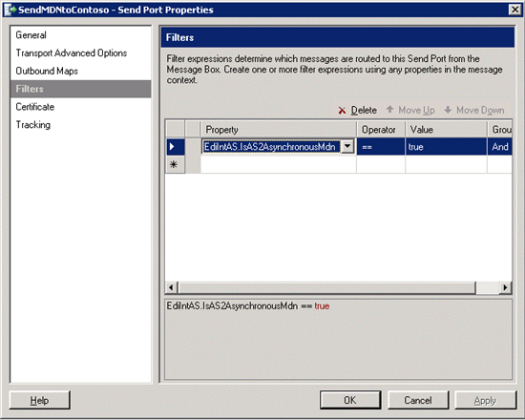The height and width of the screenshot is (420, 525).
Task: Select the Filters page in sidebar
Action: pos(80,89)
